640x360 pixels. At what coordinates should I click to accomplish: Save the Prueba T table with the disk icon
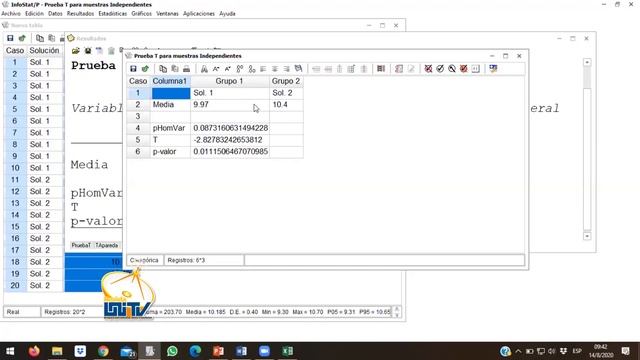(133, 69)
